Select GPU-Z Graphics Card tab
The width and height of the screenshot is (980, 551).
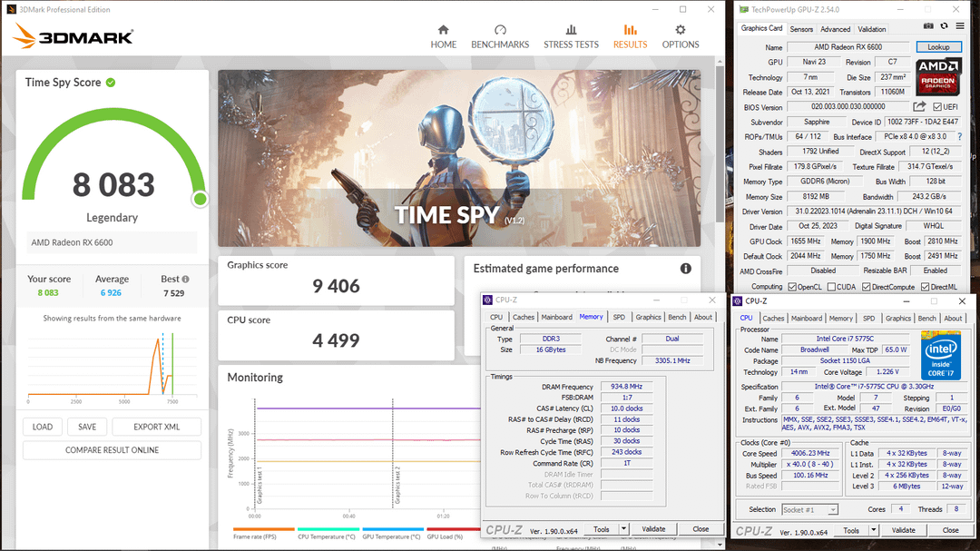coord(761,28)
